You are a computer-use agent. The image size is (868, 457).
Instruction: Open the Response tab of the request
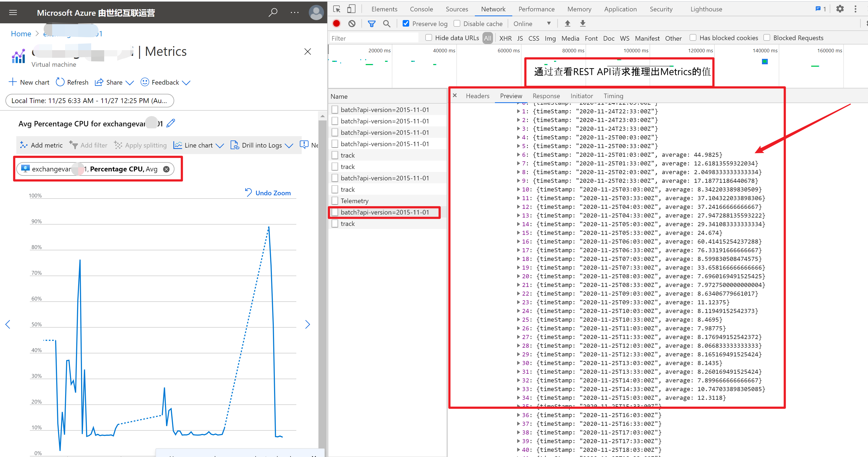pyautogui.click(x=546, y=96)
